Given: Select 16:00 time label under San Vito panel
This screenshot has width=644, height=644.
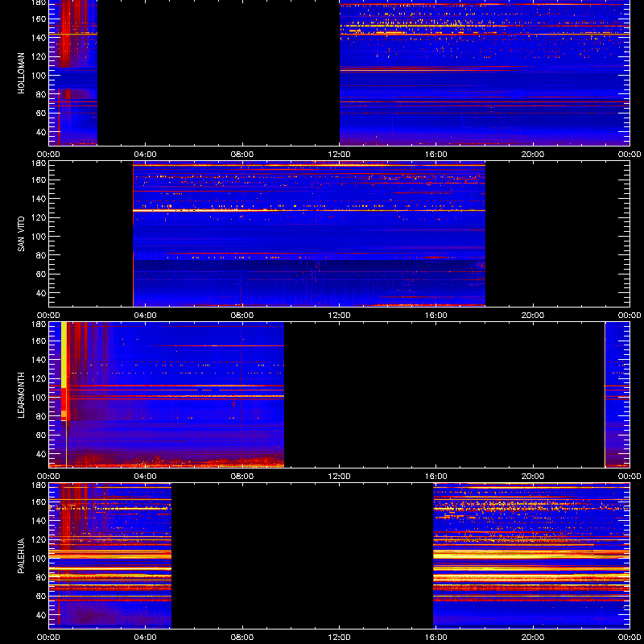Looking at the screenshot, I should (436, 316).
